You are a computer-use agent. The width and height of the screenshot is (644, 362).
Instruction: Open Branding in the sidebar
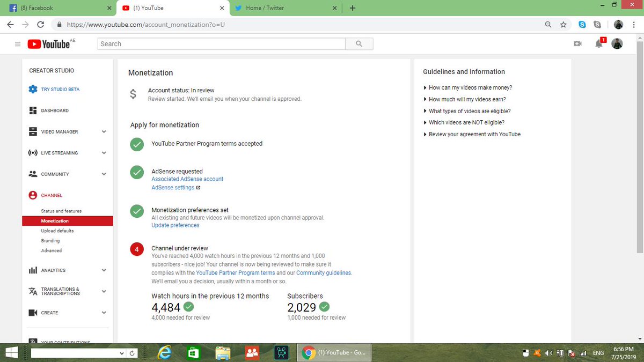click(50, 241)
